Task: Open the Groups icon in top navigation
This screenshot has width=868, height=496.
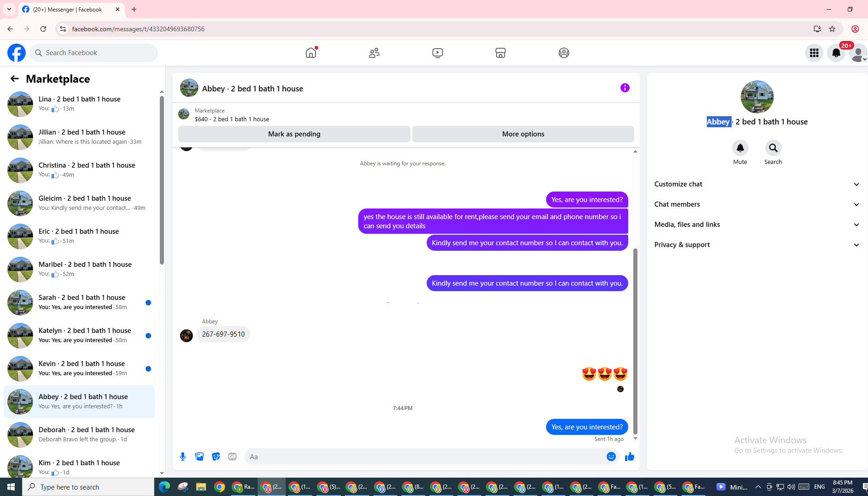Action: (x=564, y=53)
